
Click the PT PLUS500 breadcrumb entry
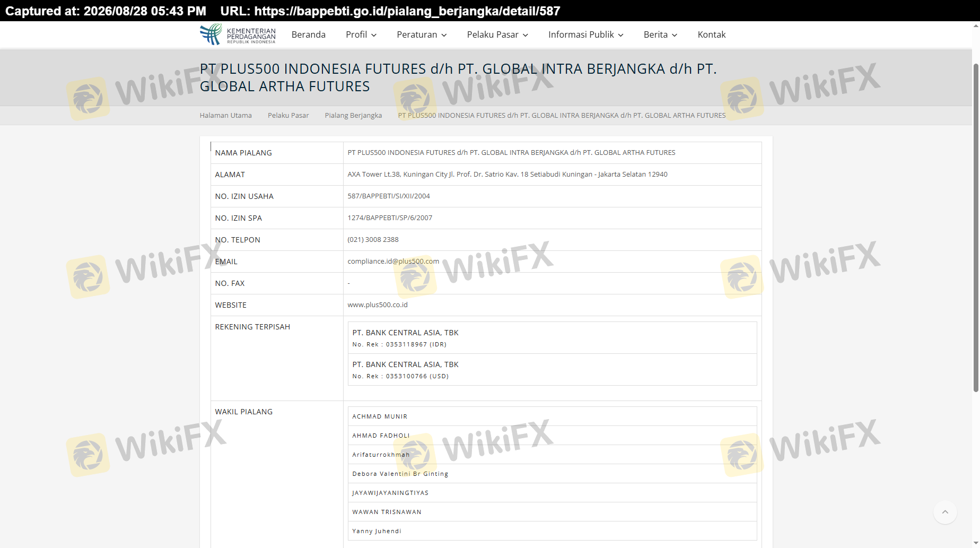coord(562,115)
